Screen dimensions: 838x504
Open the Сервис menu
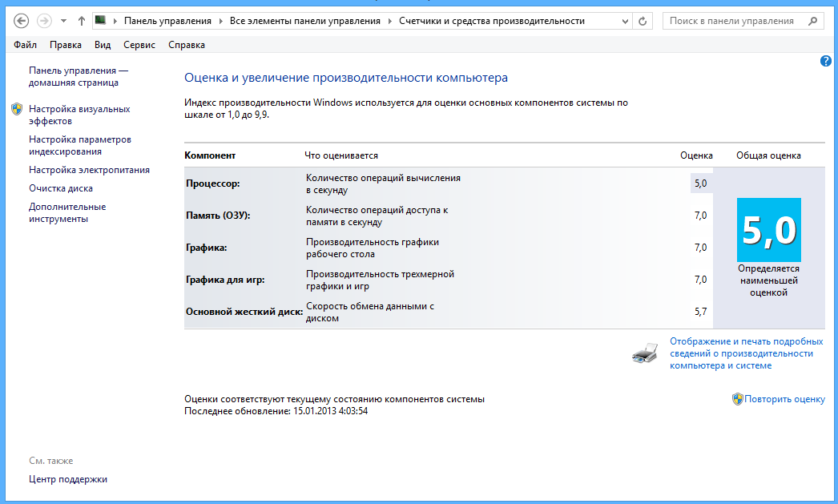[x=139, y=45]
